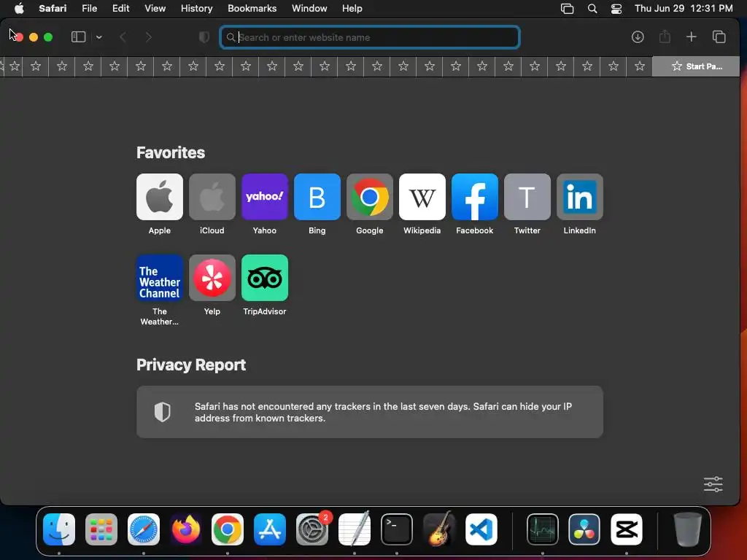
Task: Open the Help menu
Action: click(x=352, y=9)
